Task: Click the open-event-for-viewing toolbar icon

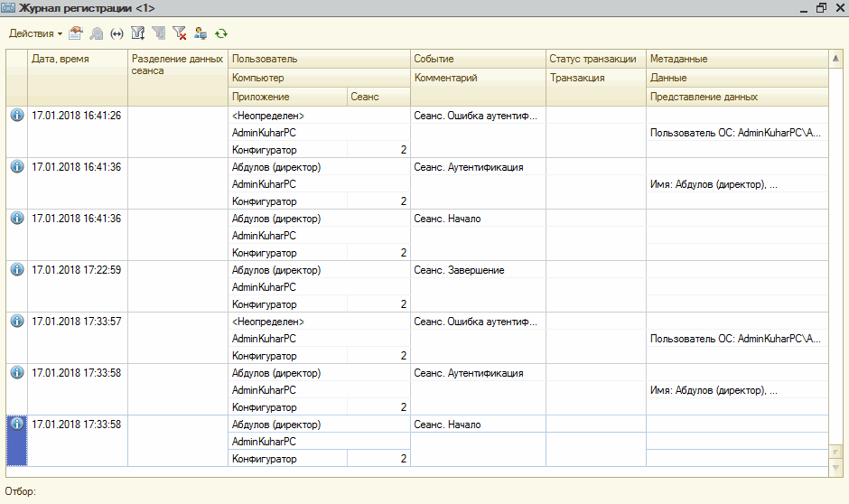Action: click(76, 33)
